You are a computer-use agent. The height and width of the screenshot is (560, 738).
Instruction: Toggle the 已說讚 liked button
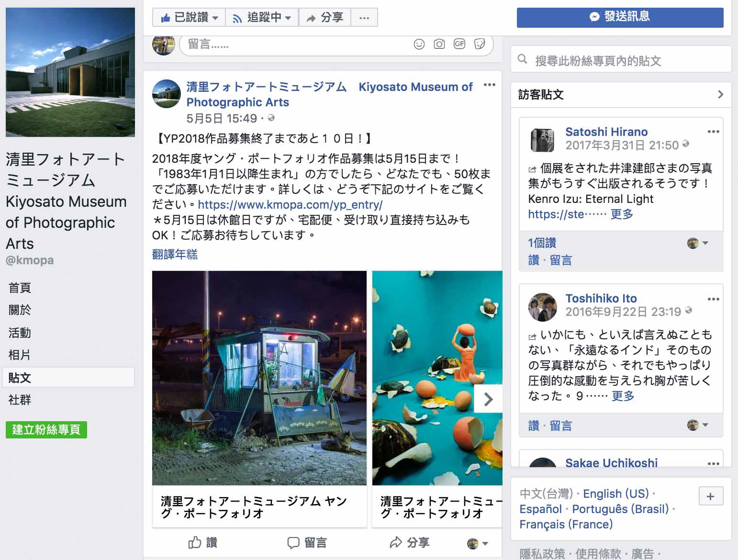click(189, 18)
